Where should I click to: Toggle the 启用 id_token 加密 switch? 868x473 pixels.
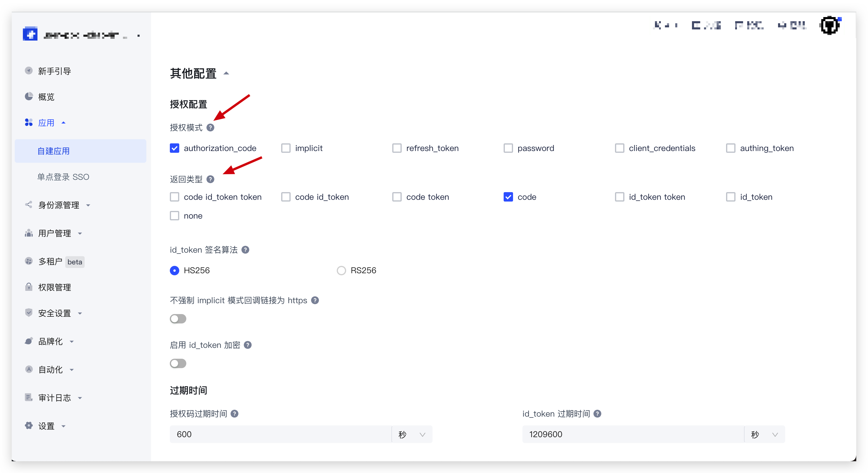pyautogui.click(x=178, y=363)
